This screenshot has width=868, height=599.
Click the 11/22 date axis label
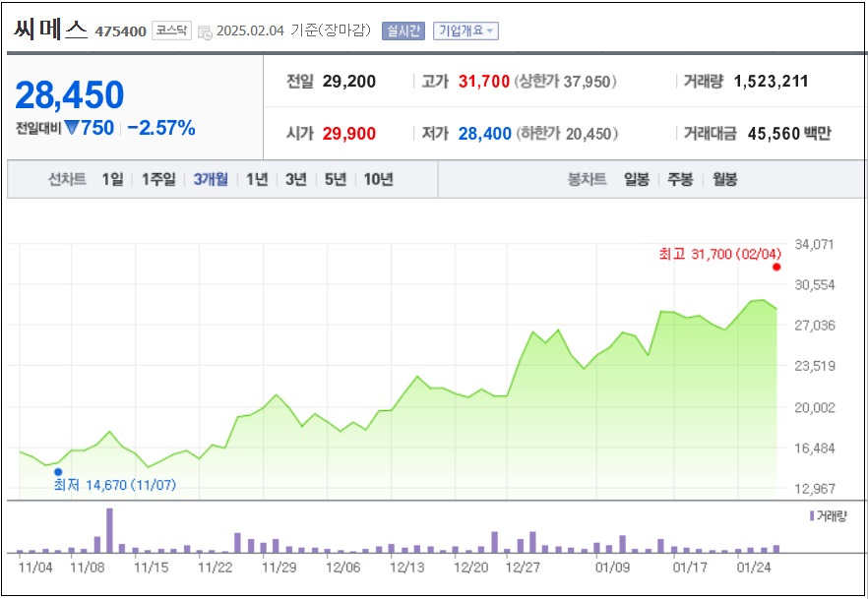[x=216, y=567]
